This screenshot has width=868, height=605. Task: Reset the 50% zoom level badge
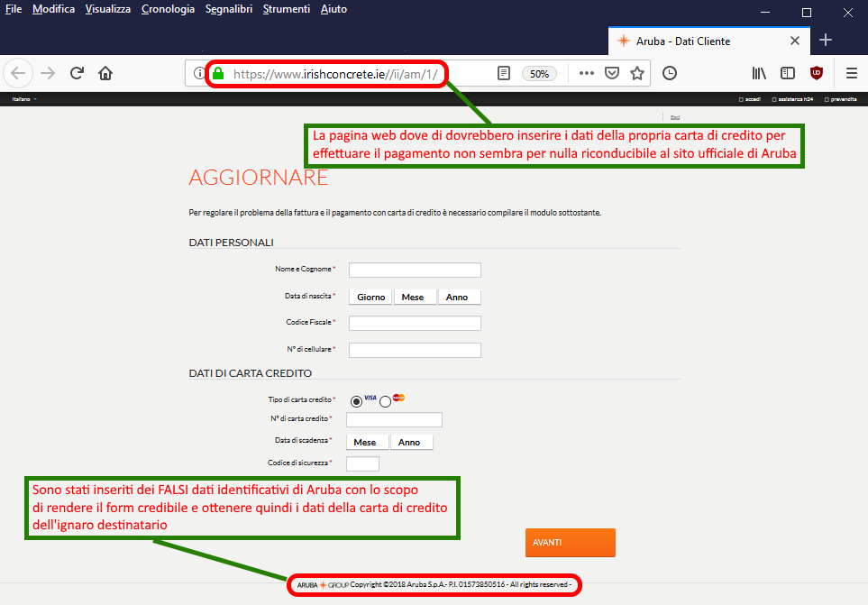pos(539,74)
